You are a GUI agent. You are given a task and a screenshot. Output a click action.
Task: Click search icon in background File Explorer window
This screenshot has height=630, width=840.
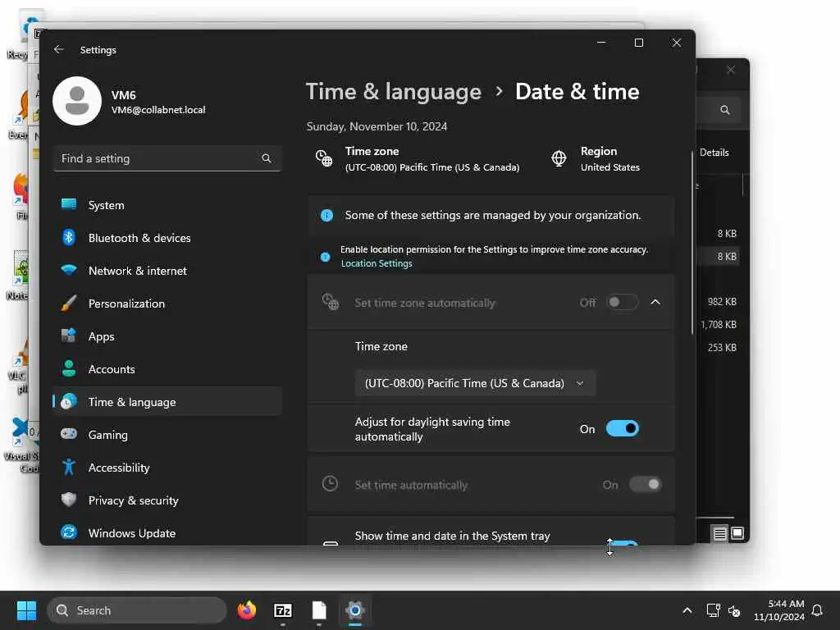(725, 110)
